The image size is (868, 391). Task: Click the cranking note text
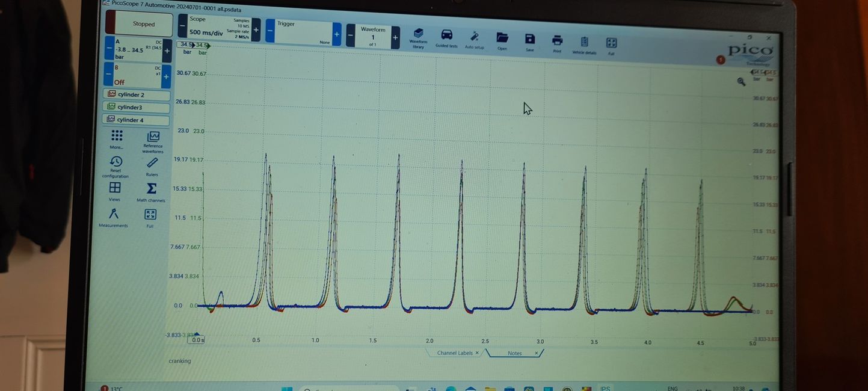click(x=180, y=361)
